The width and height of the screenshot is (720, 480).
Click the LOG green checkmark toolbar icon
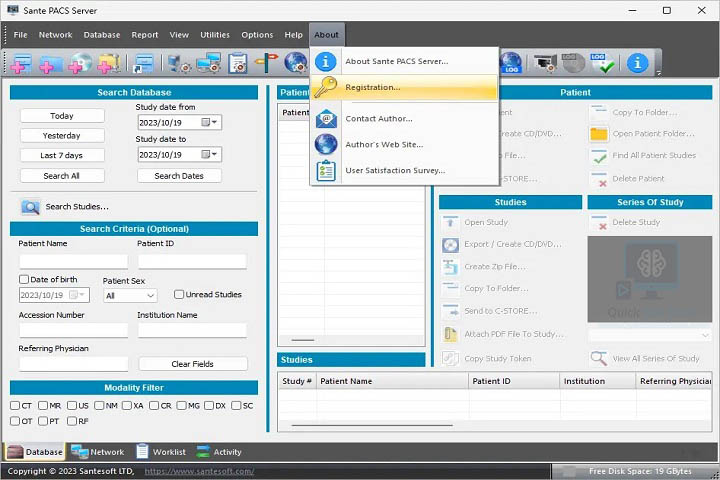pyautogui.click(x=602, y=63)
